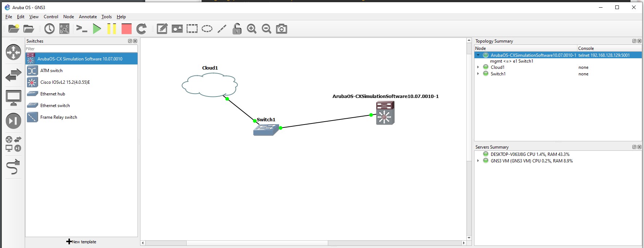644x248 pixels.
Task: Close the Servers Summary panel
Action: [x=640, y=147]
